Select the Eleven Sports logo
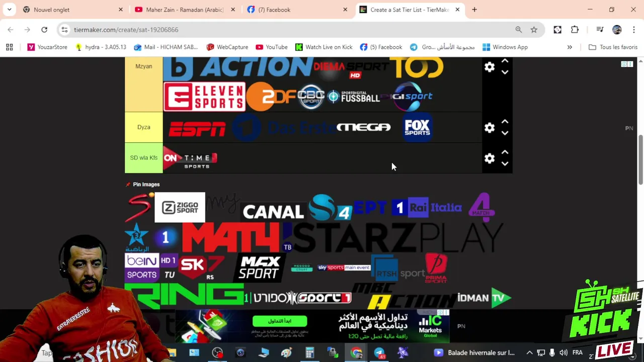The image size is (644, 362). coord(204,97)
